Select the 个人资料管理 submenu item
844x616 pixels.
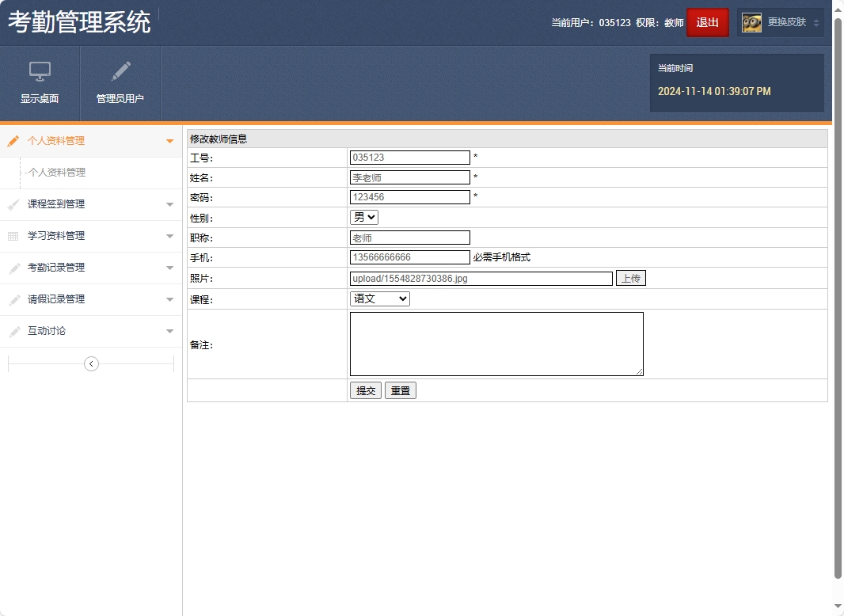click(x=55, y=173)
